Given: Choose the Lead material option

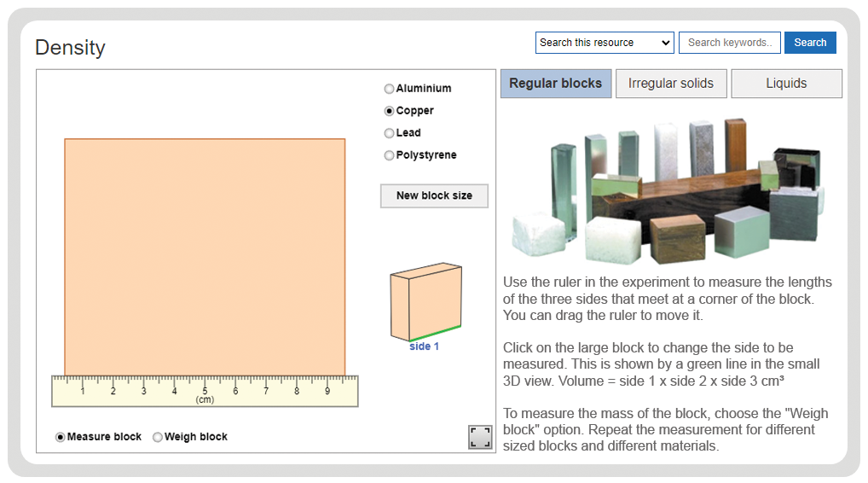Looking at the screenshot, I should pos(389,133).
